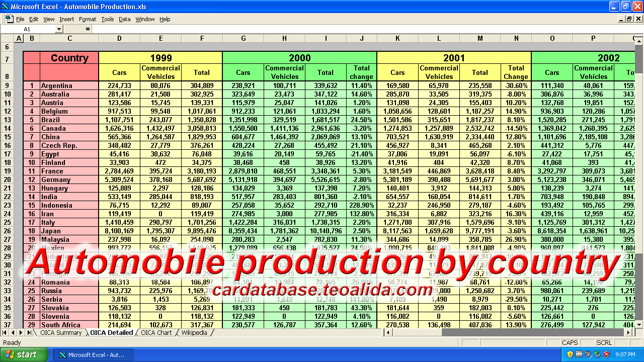The width and height of the screenshot is (644, 362).
Task: Open the volume speaker icon in the system tray
Action: tap(588, 354)
